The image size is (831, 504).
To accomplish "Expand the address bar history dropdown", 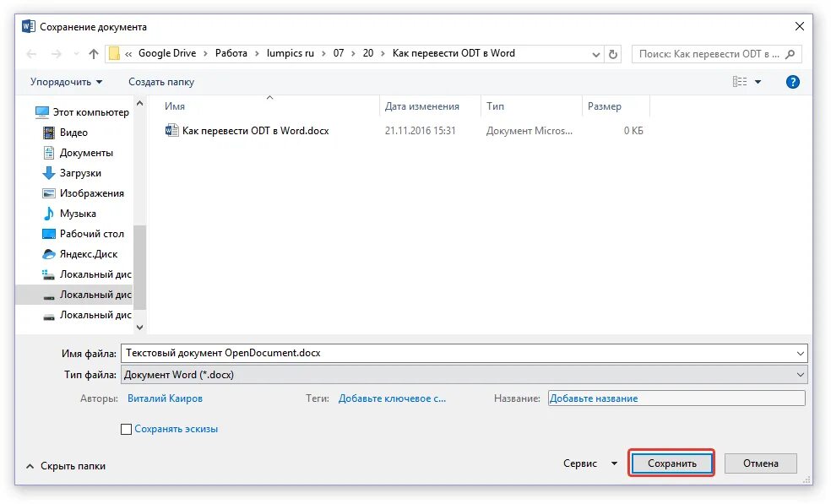I will pos(595,54).
